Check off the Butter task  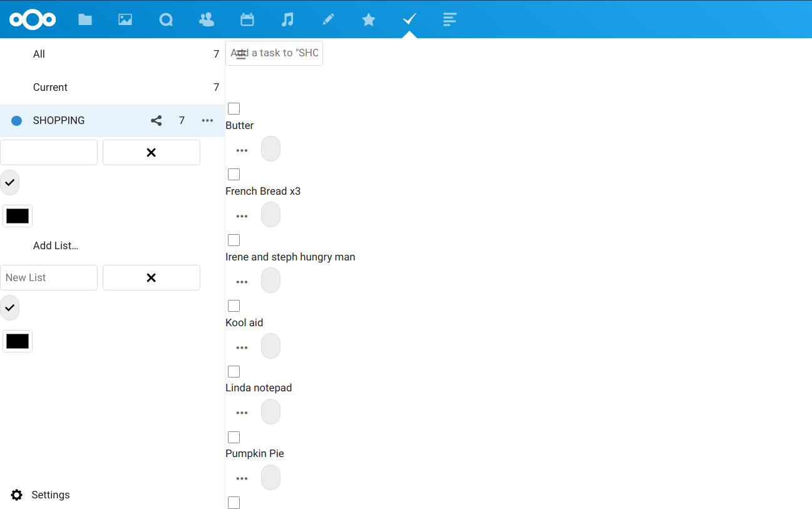click(234, 109)
